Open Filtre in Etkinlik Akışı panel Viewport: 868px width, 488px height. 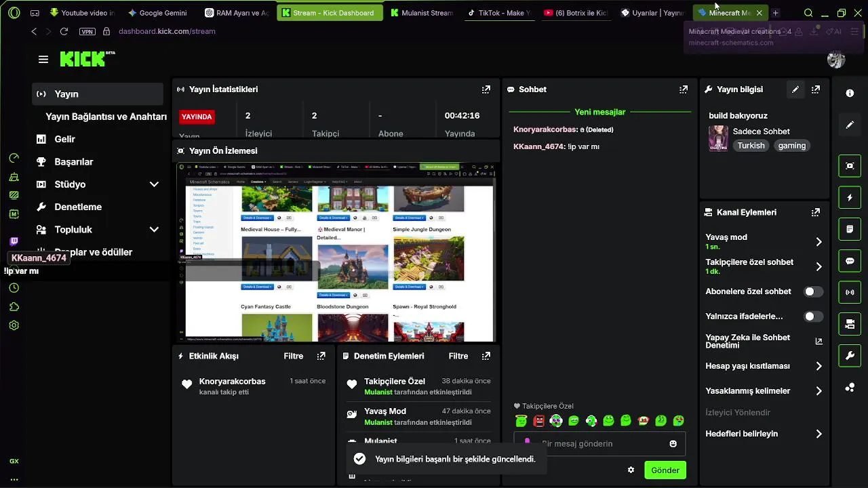tap(294, 356)
